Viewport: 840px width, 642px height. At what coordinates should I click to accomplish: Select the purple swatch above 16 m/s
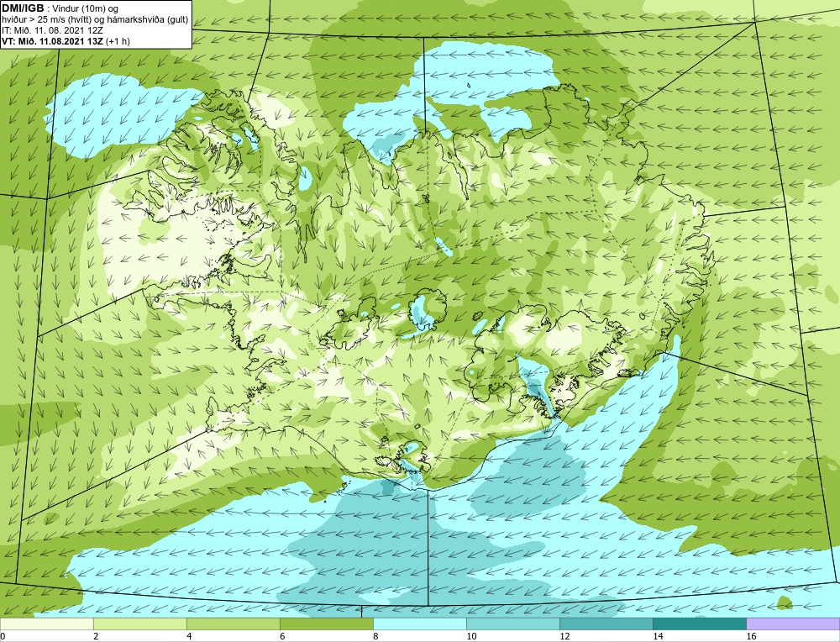click(793, 624)
